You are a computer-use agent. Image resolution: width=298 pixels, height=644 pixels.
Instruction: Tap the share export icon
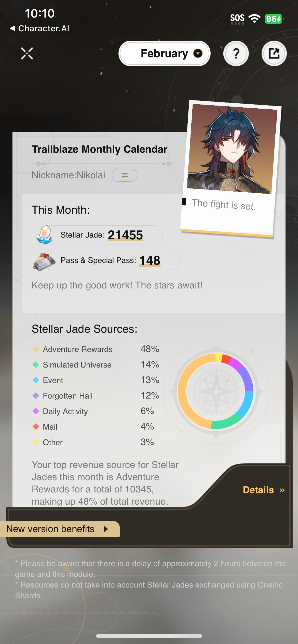(x=274, y=54)
